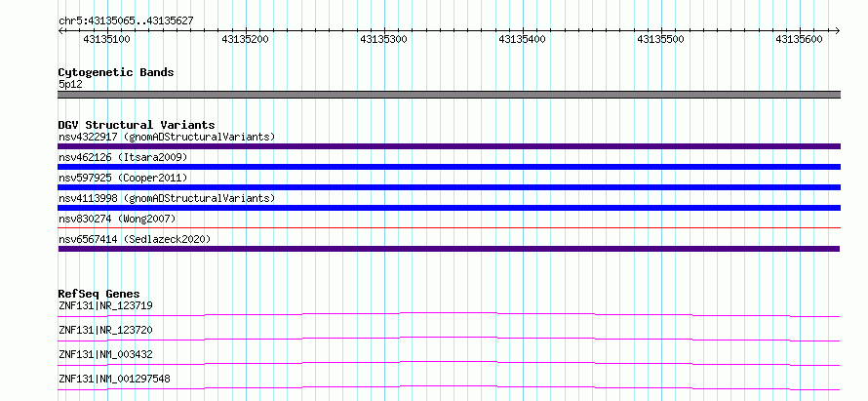
Task: Click the purple bar under nsv6567414
Action: [x=449, y=249]
